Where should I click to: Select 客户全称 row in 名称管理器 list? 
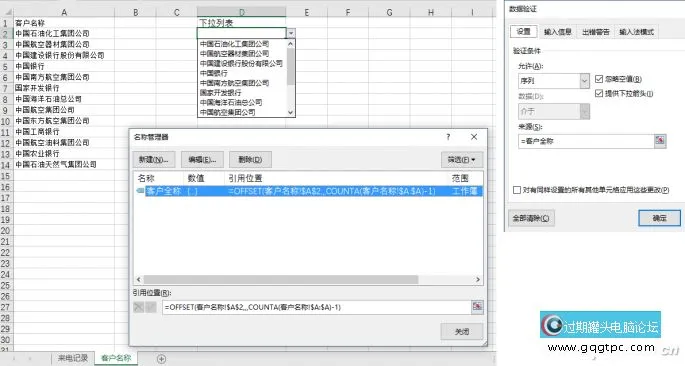(x=309, y=191)
